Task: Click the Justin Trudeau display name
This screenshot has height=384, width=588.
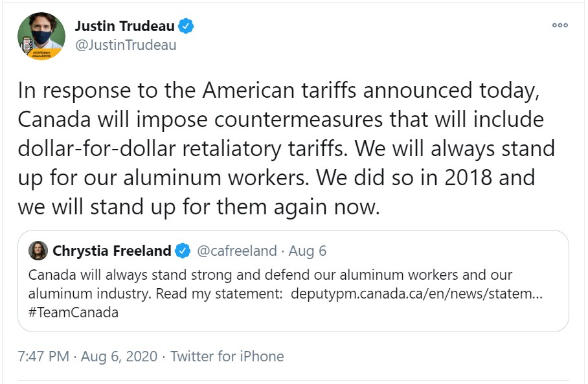Action: coord(125,27)
